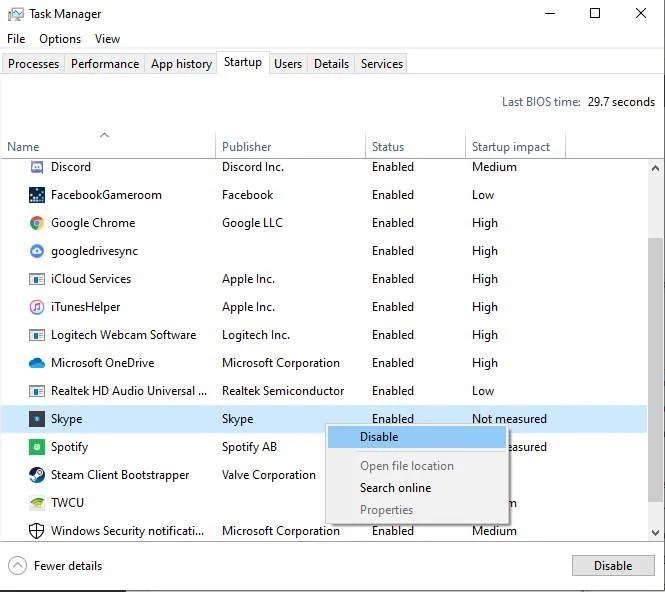Select the Discord Inc. publisher cell

(x=253, y=167)
